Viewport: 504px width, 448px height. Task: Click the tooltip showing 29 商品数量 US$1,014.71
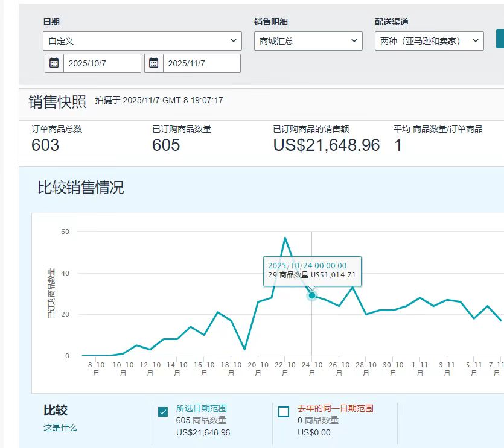pos(312,272)
